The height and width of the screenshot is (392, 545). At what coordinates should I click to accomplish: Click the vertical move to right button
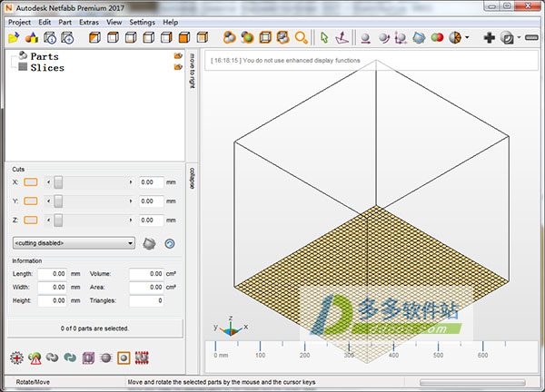[193, 71]
